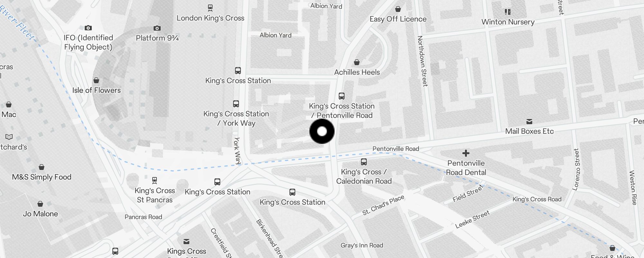Image resolution: width=644 pixels, height=258 pixels.
Task: Click the M&S Simply Food shop icon
Action: 42,167
